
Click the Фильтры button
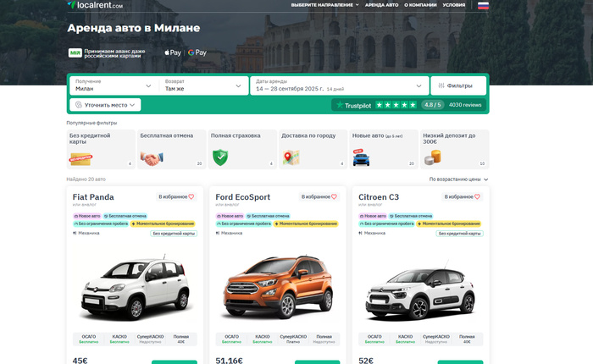tap(458, 85)
